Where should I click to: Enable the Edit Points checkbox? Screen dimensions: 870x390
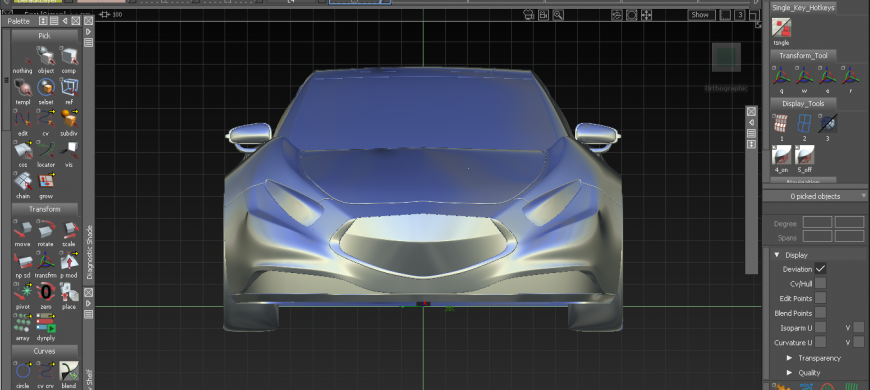point(820,298)
